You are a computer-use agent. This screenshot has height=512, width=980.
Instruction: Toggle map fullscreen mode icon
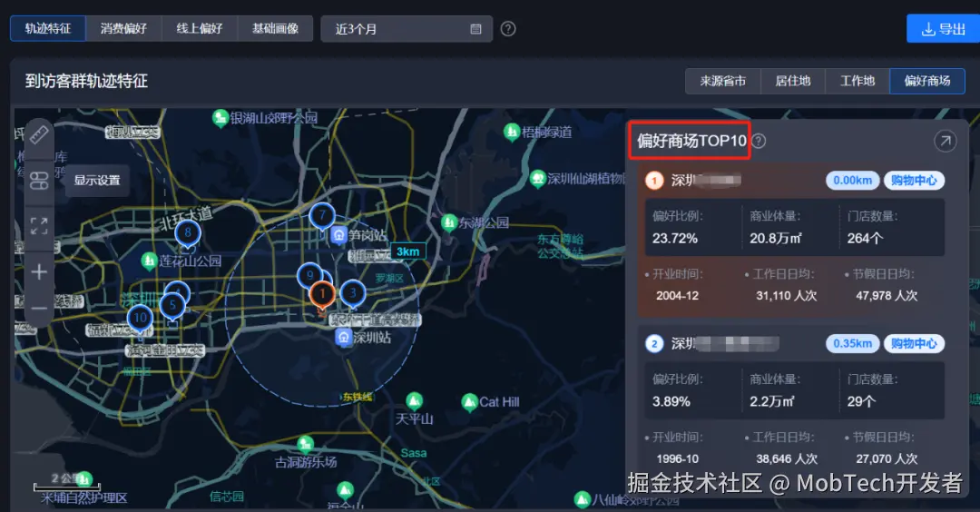(39, 226)
